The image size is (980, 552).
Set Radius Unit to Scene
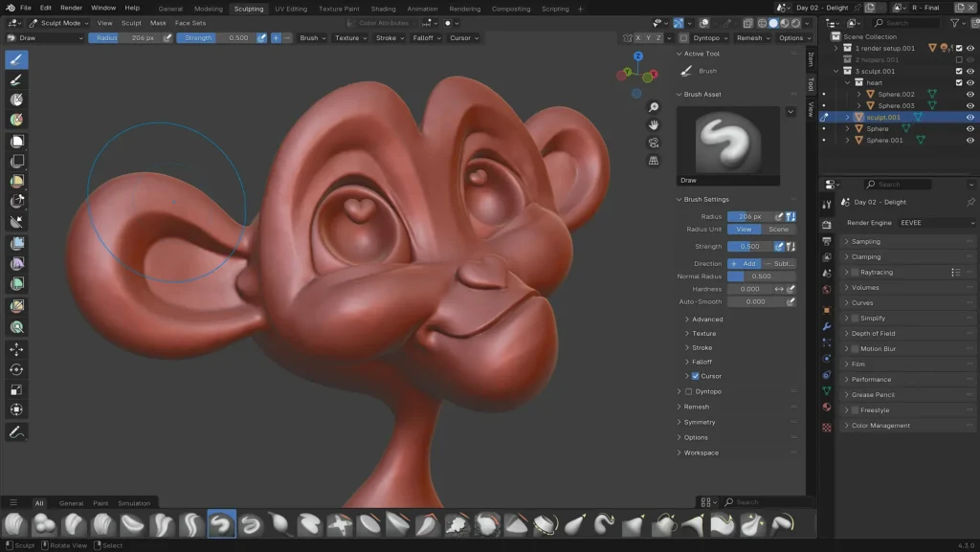779,230
